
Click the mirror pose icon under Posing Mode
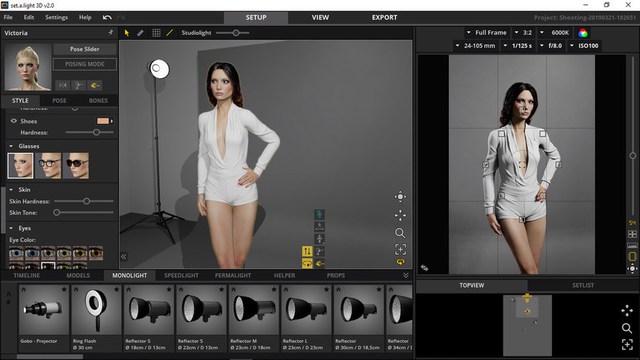click(63, 85)
